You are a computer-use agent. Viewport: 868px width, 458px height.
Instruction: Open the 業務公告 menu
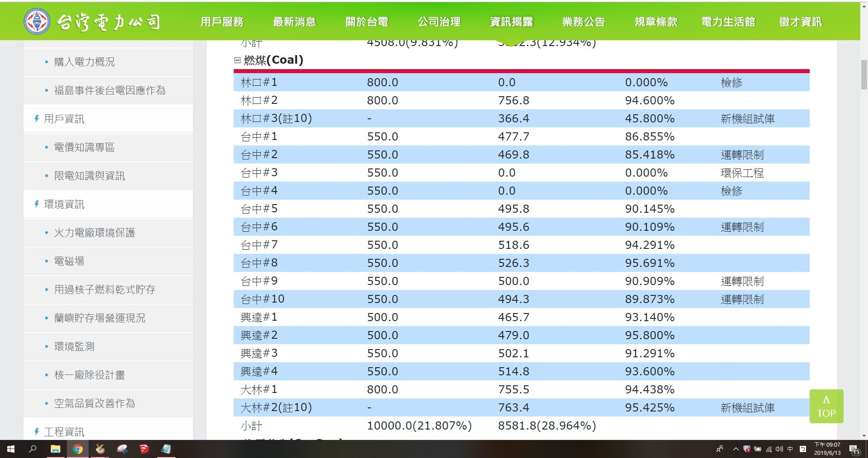point(584,22)
